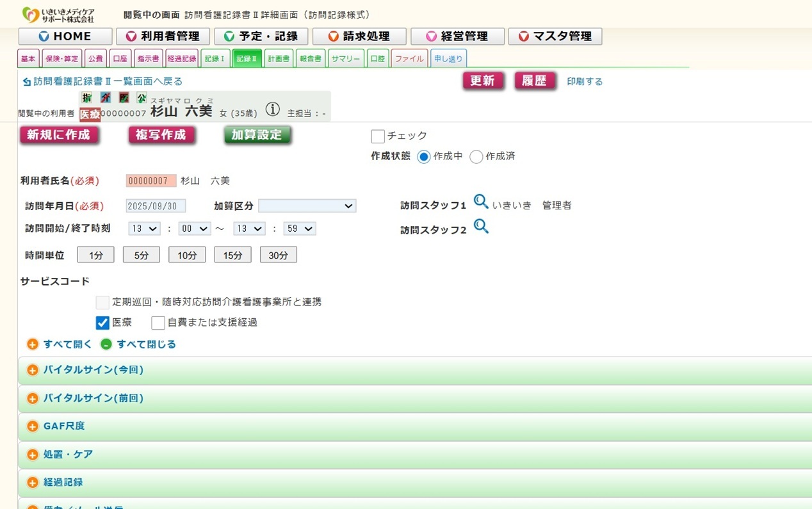Tick the 自費または支援経過 checkbox
Image resolution: width=812 pixels, height=509 pixels.
coord(158,323)
